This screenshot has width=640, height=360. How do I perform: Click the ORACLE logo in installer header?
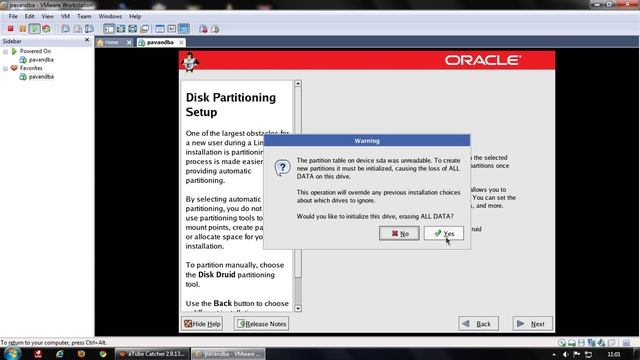[483, 60]
